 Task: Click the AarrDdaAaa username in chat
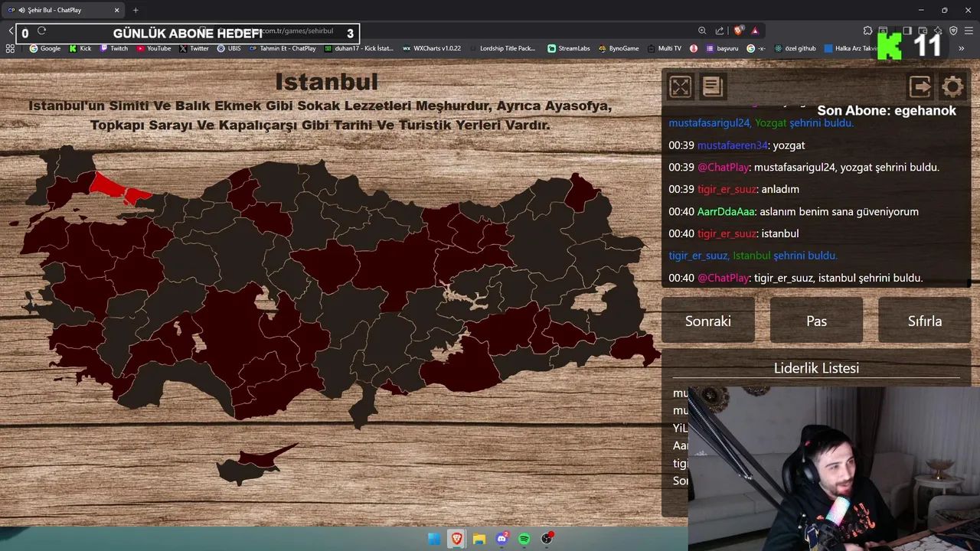[727, 212]
